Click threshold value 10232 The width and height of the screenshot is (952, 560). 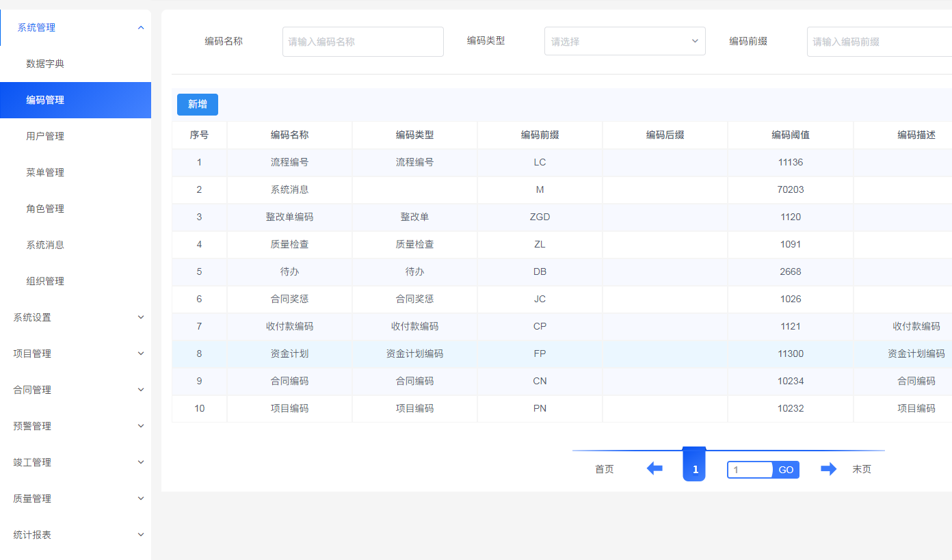[791, 408]
